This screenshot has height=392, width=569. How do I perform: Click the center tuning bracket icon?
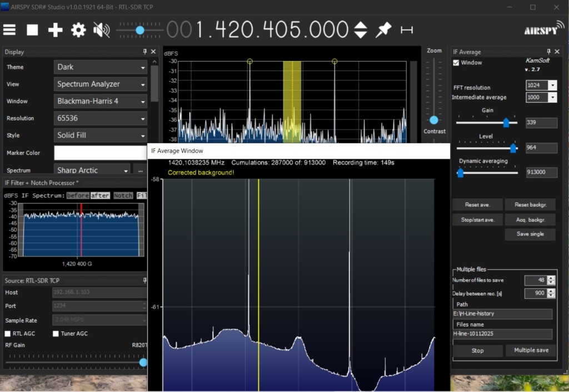[407, 30]
